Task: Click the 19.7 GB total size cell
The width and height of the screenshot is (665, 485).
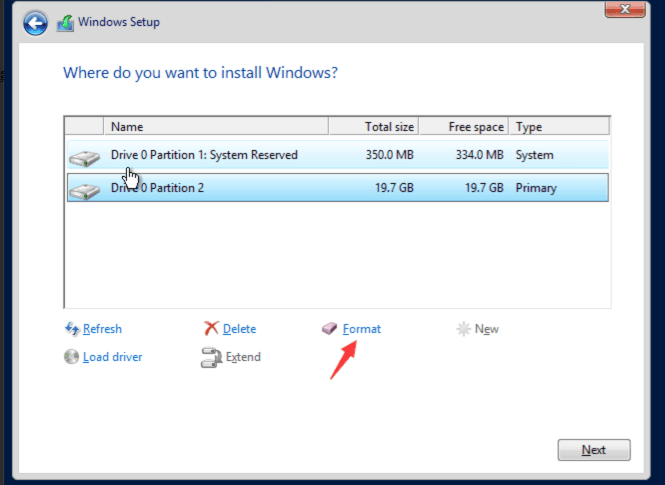Action: [394, 188]
